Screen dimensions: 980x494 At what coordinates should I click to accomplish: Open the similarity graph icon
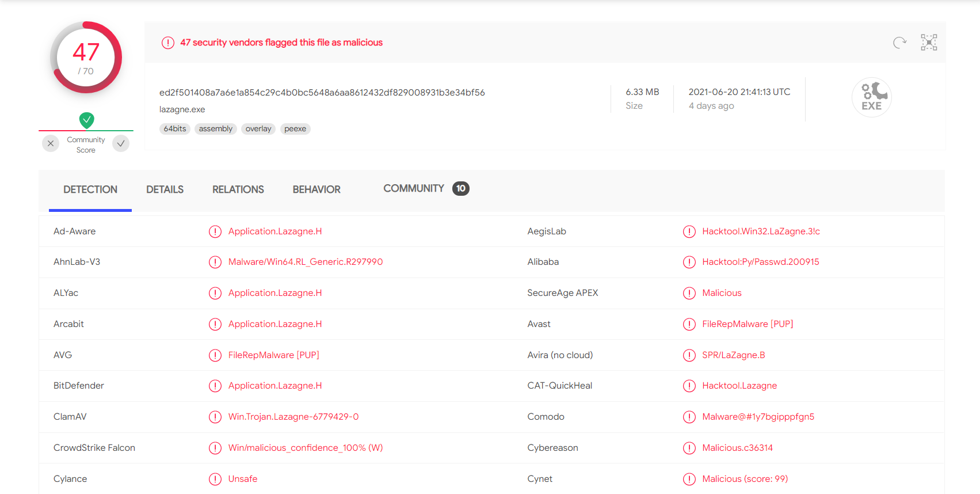(x=929, y=43)
